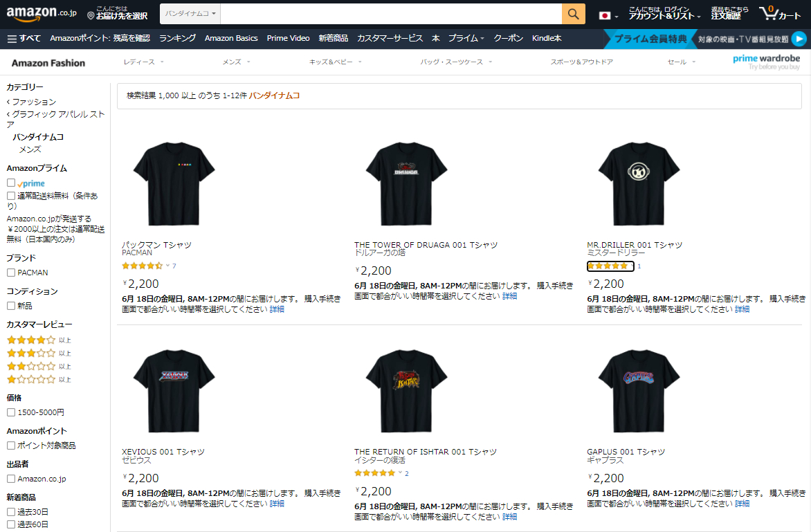Open the バンダイナムコ search category dropdown
Image resolution: width=811 pixels, height=532 pixels.
tap(191, 14)
